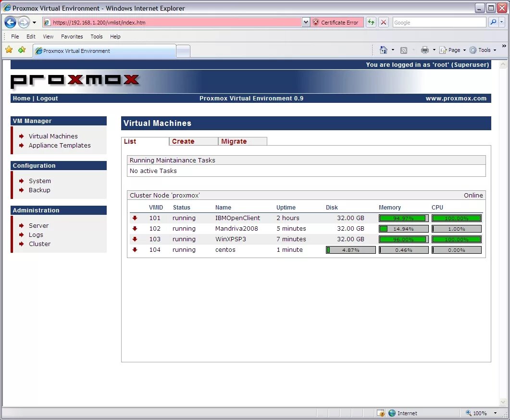
Task: Select the centos VM name
Action: [225, 250]
